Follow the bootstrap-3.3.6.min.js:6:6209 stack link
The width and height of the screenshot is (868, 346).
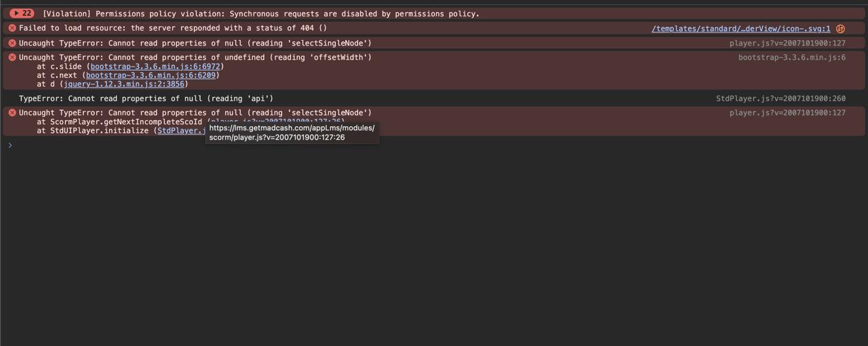(151, 75)
